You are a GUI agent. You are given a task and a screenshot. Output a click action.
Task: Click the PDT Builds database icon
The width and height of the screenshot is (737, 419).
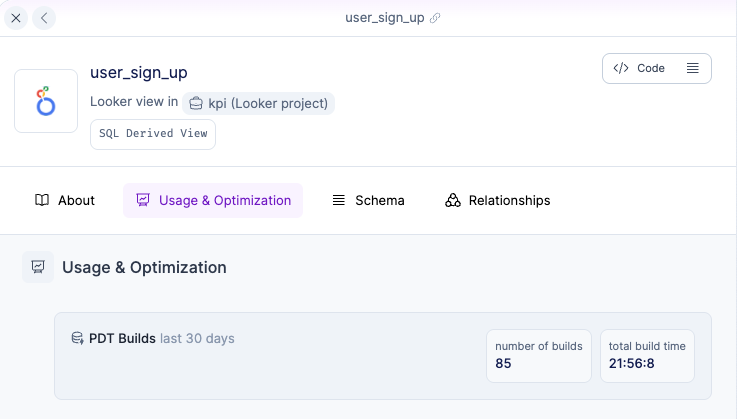pos(77,339)
